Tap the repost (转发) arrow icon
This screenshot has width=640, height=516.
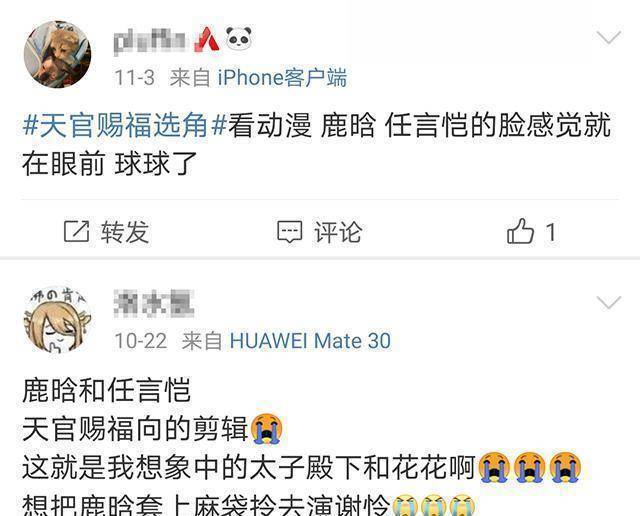click(x=76, y=232)
